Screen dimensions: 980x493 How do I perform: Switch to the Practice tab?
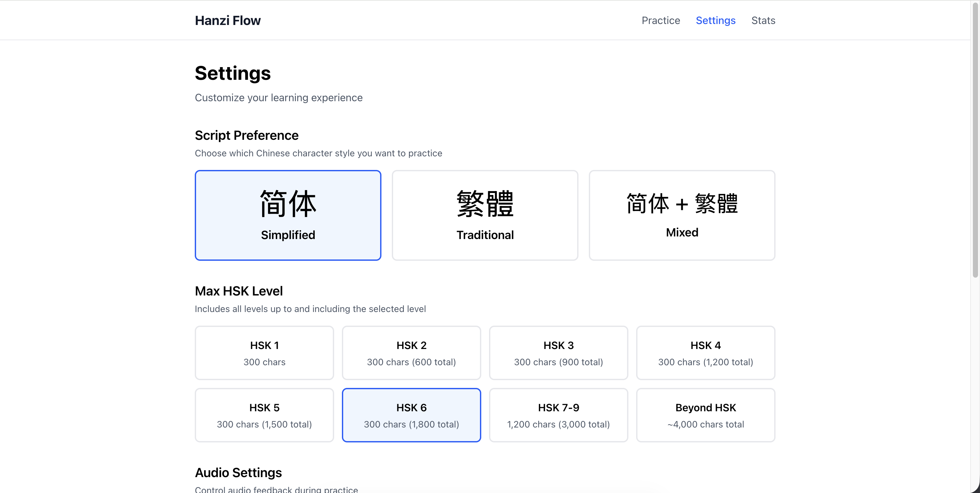[660, 20]
